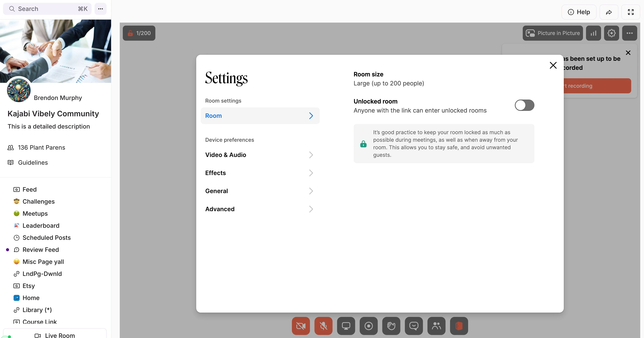This screenshot has width=644, height=338.
Task: Raise your hand
Action: [391, 326]
